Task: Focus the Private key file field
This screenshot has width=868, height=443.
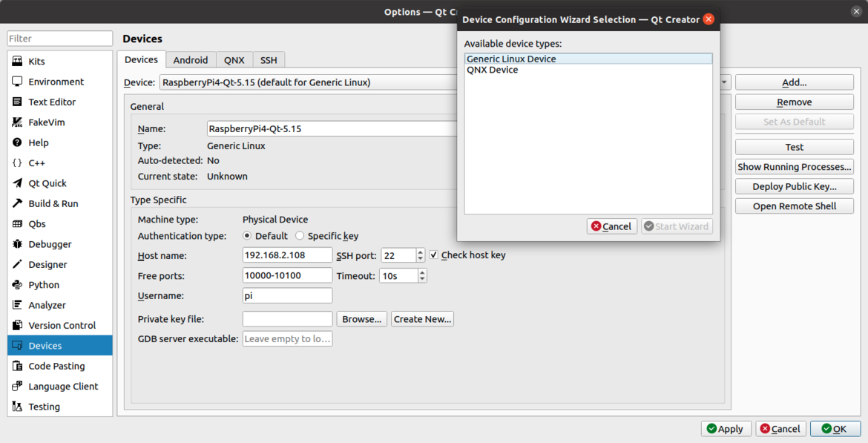Action: (287, 319)
